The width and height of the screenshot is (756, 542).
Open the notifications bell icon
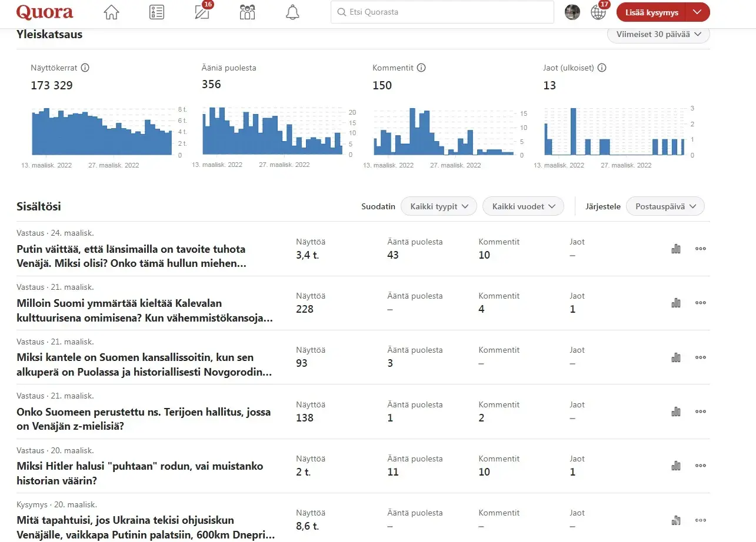click(x=292, y=12)
